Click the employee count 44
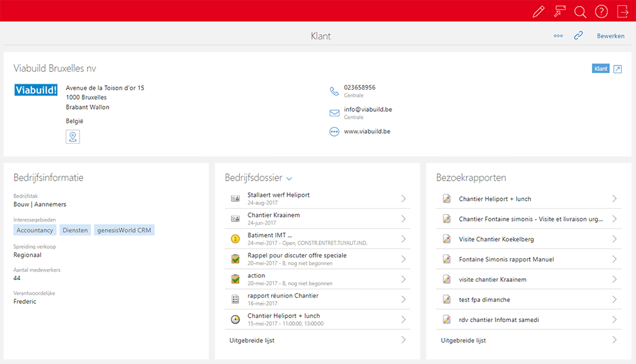Viewport: 636px width, 364px height. 17,278
